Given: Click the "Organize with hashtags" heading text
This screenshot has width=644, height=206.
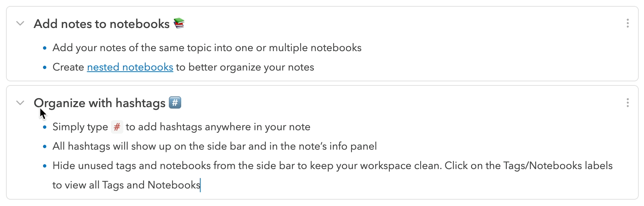Looking at the screenshot, I should pyautogui.click(x=100, y=103).
